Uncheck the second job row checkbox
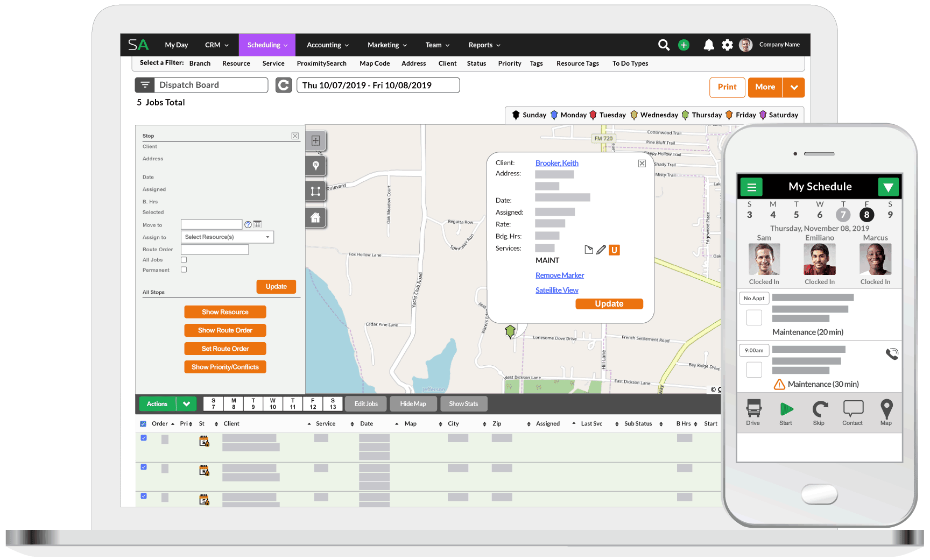The width and height of the screenshot is (930, 560). click(144, 467)
